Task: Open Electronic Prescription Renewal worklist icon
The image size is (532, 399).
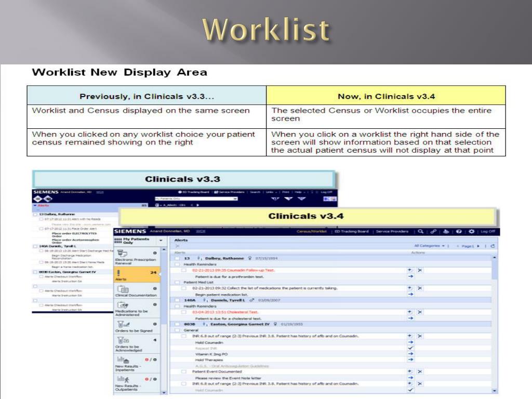Action: pos(122,253)
